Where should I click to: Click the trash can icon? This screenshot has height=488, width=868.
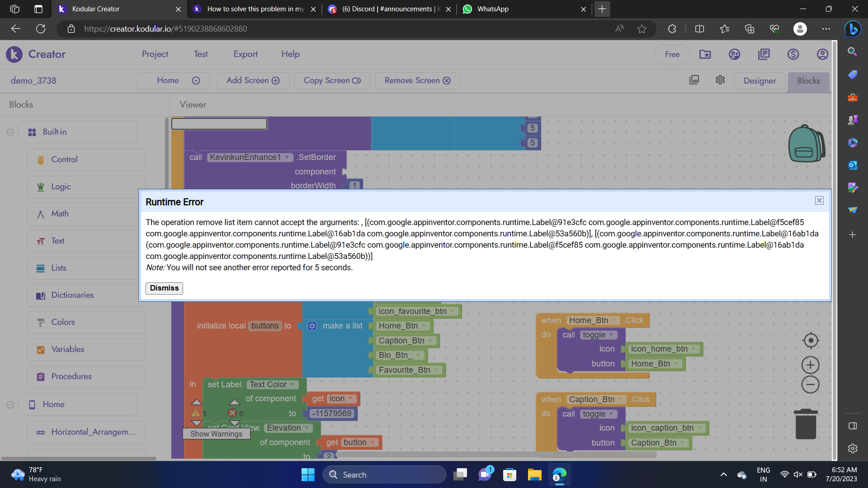coord(806,424)
